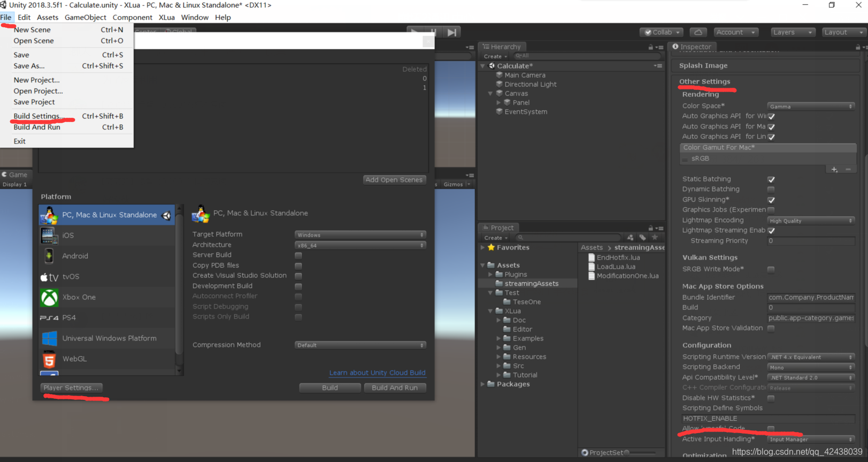The image size is (868, 462).
Task: Choose Build Settings from File menu
Action: coord(39,116)
